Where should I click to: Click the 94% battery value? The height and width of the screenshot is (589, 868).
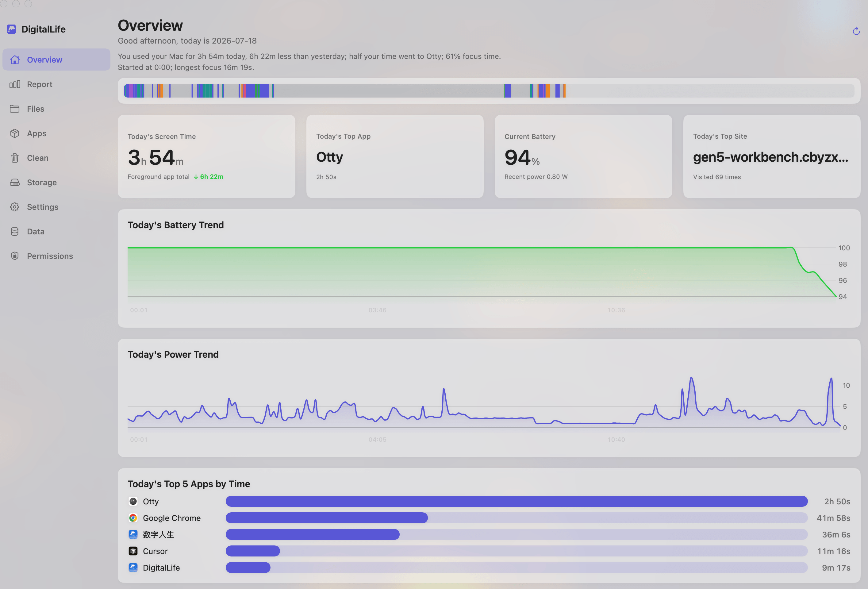point(522,157)
